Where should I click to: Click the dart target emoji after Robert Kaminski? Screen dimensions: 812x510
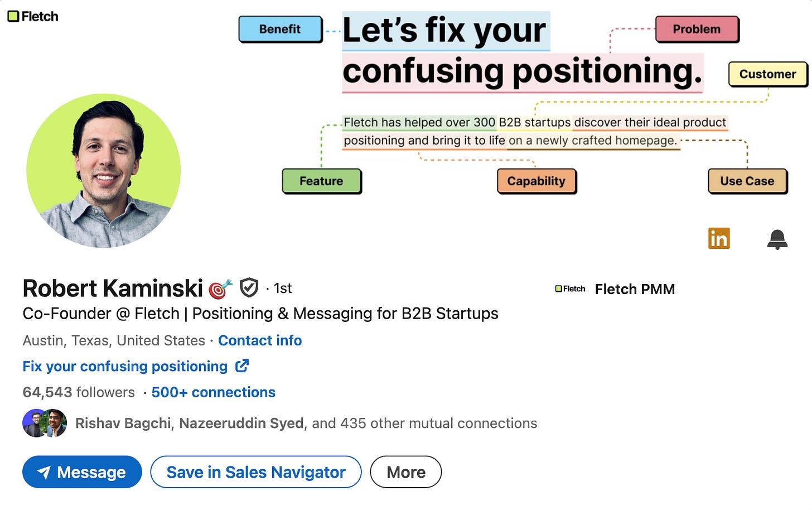(x=220, y=288)
